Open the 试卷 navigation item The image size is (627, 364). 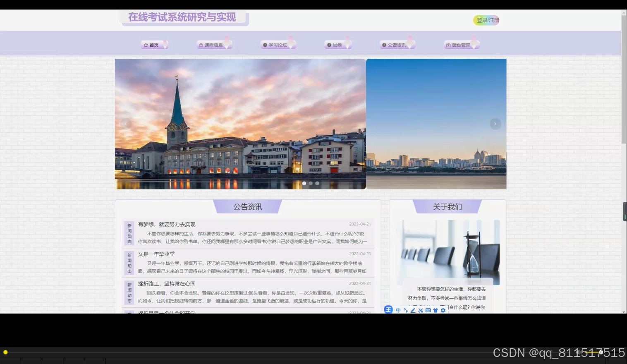point(337,45)
